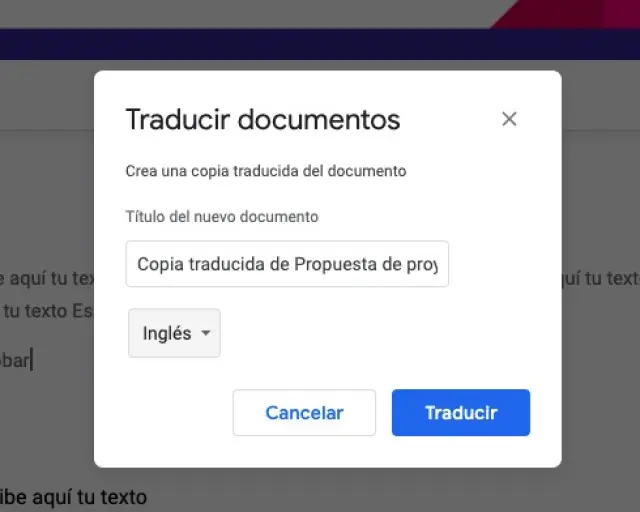This screenshot has height=512, width=640.
Task: Close the Traducir documentos dialog with X
Action: pyautogui.click(x=509, y=119)
